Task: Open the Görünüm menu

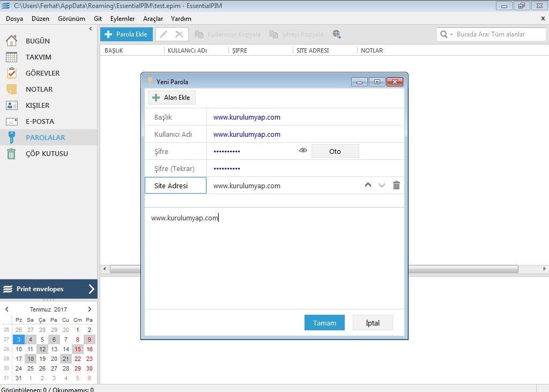Action: click(71, 19)
